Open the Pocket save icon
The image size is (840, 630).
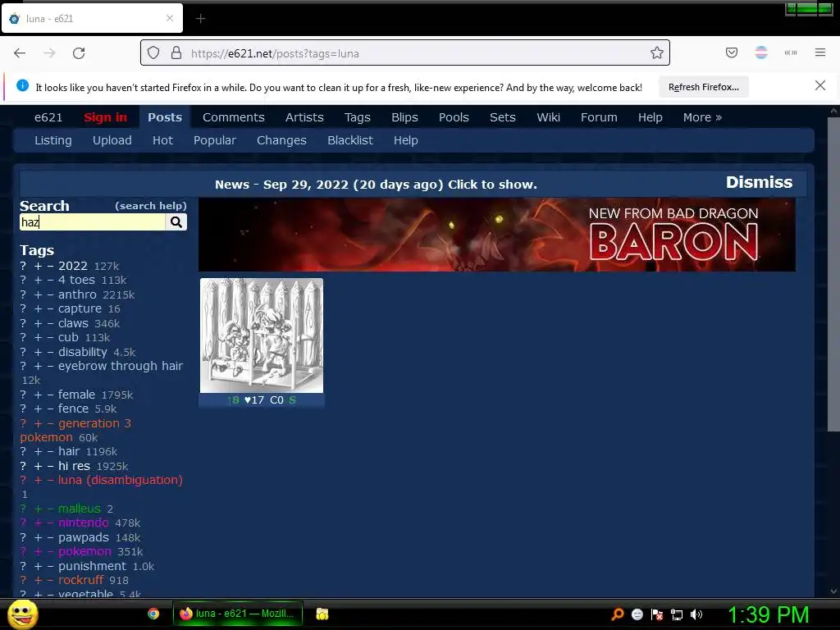coord(732,52)
